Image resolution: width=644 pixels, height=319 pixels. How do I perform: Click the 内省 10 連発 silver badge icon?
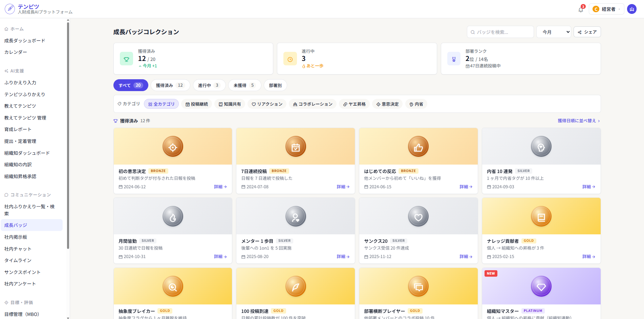541,147
